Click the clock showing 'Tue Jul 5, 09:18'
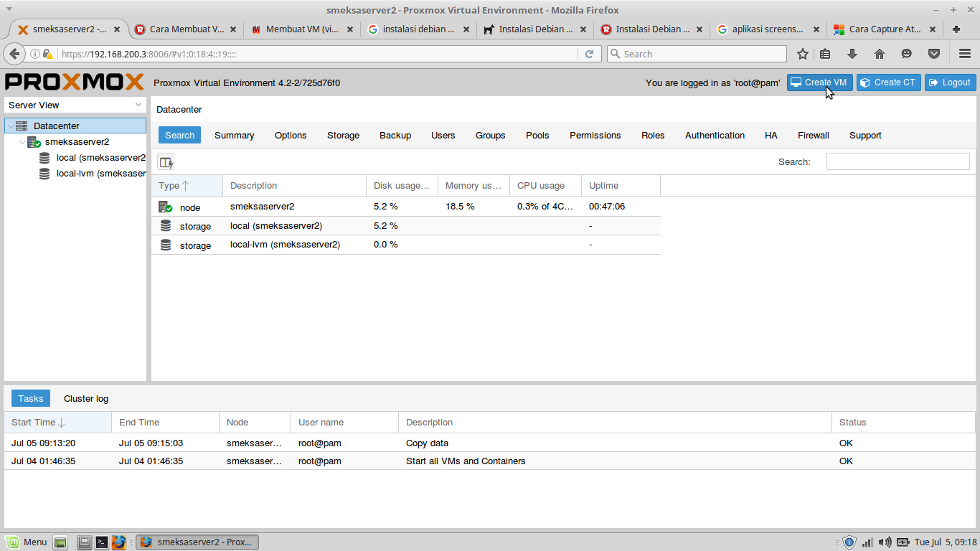Viewport: 980px width, 551px height. point(946,542)
